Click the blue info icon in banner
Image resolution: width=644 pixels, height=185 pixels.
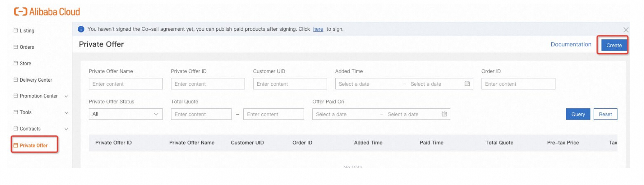(81, 29)
